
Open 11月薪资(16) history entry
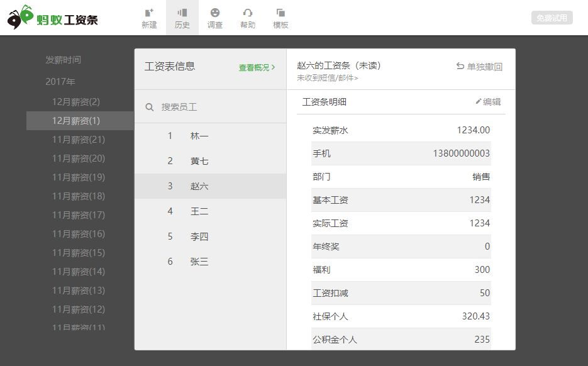coord(79,234)
